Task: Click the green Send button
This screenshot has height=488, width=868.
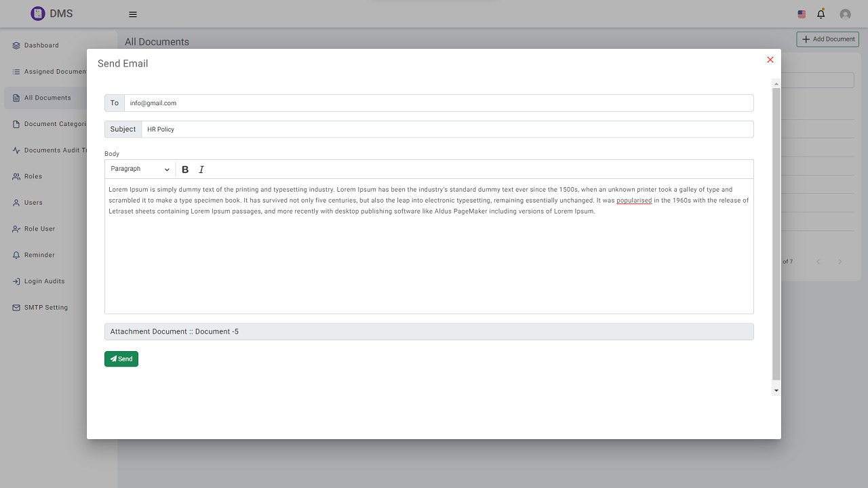Action: coord(121,359)
